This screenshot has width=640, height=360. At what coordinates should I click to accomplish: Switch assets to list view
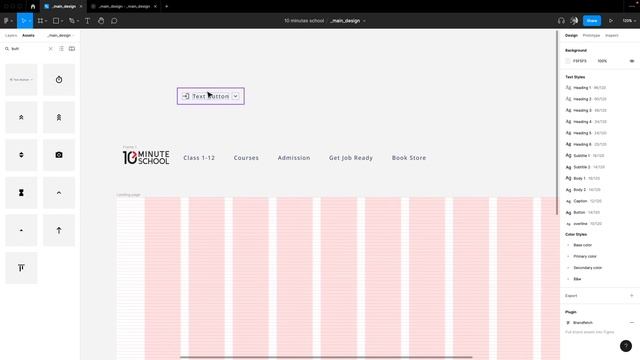coord(61,49)
